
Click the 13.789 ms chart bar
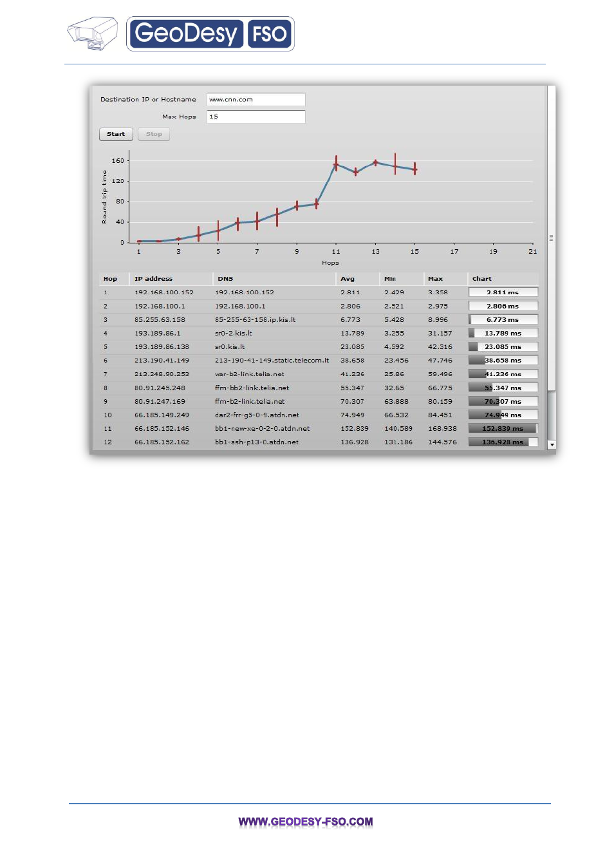click(x=503, y=334)
